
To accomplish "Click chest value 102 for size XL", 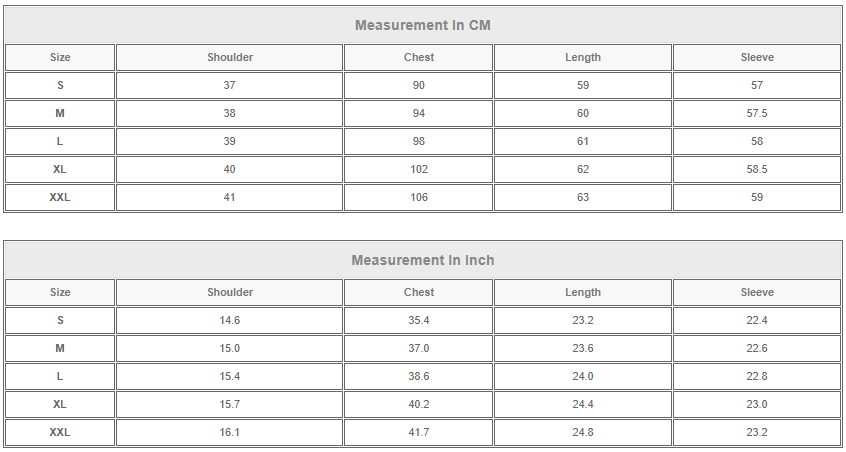I will [x=419, y=169].
